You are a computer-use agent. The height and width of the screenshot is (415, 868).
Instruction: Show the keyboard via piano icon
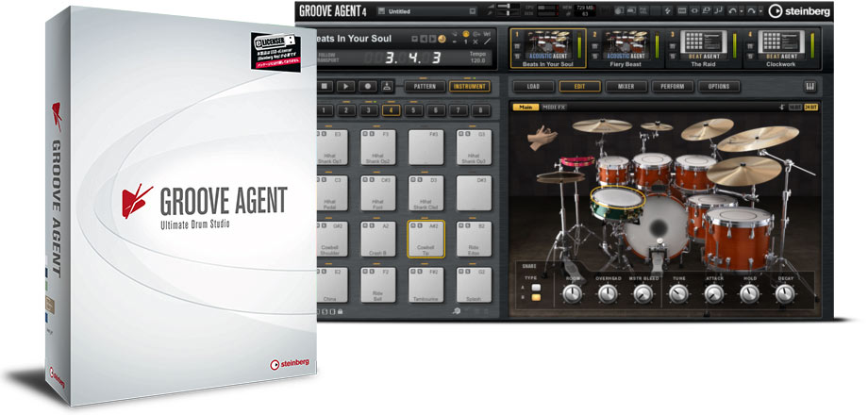(810, 87)
